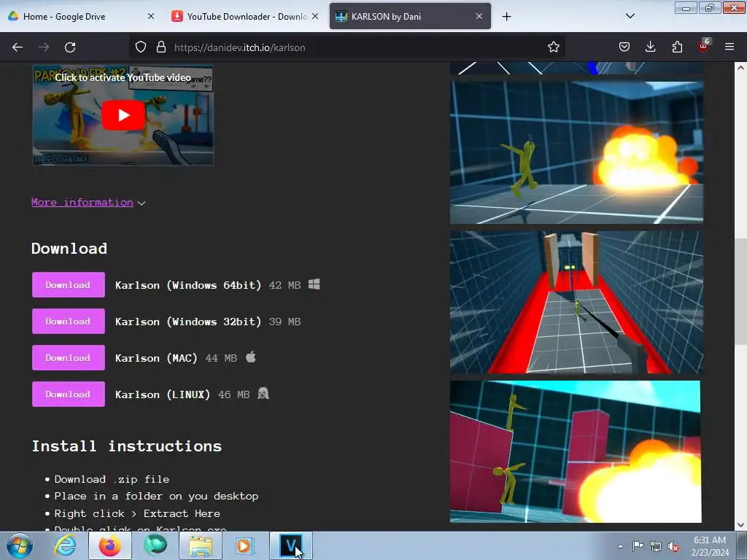Click the Install instructions heading
The width and height of the screenshot is (747, 560).
[x=127, y=446]
